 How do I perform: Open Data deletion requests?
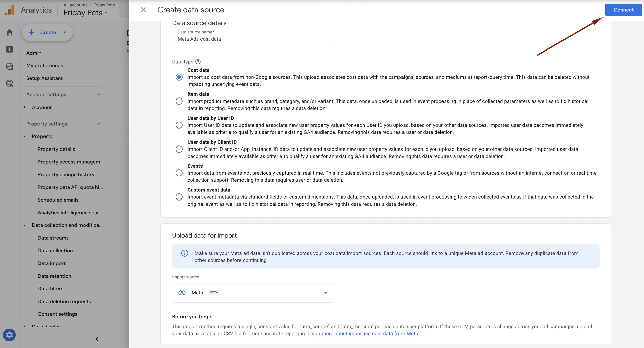click(64, 301)
